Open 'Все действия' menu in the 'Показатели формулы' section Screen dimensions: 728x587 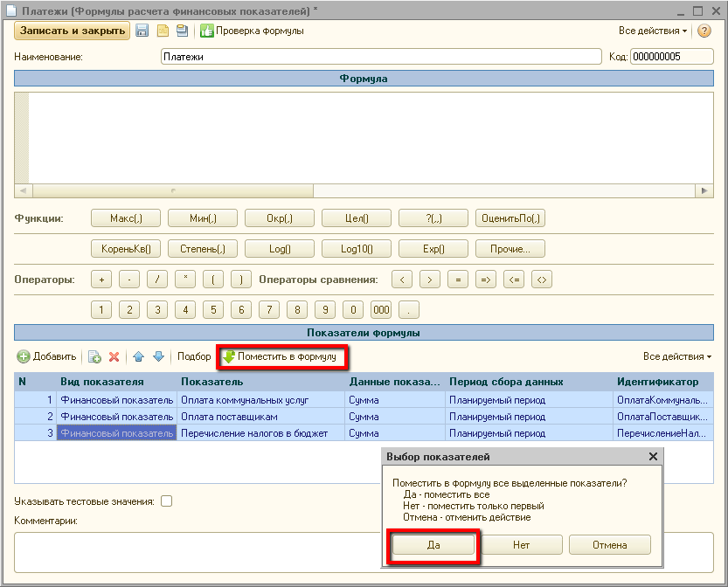[x=676, y=357]
